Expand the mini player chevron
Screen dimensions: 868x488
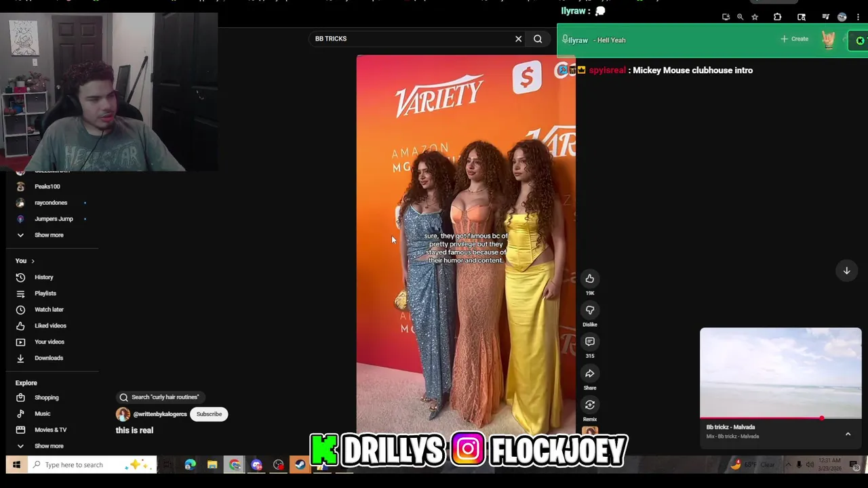pos(848,434)
